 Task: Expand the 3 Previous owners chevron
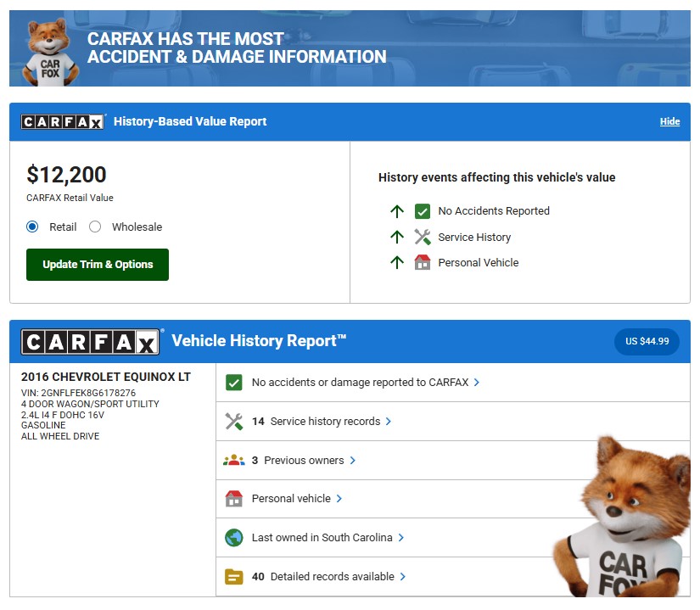click(353, 461)
